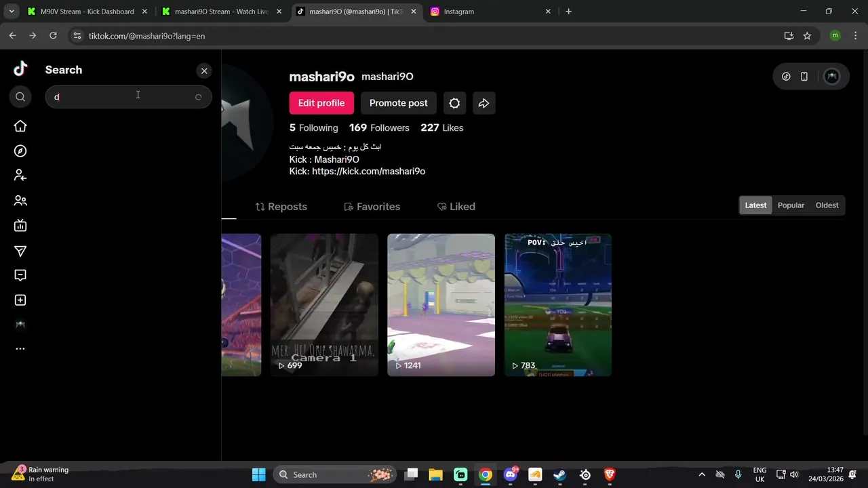
Task: Go forward in browser history
Action: tap(33, 36)
